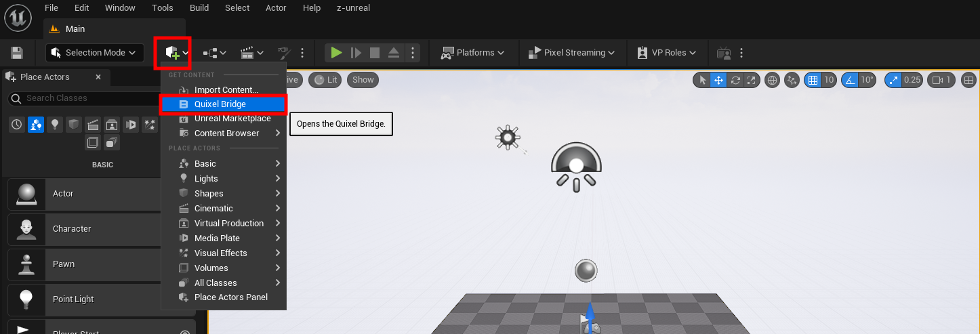This screenshot has width=980, height=334.
Task: Click the Stop square button
Action: point(375,53)
